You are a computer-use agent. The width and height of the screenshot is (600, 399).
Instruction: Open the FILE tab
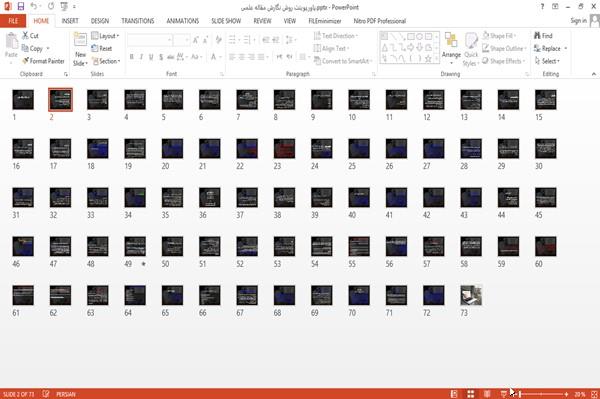pyautogui.click(x=13, y=21)
